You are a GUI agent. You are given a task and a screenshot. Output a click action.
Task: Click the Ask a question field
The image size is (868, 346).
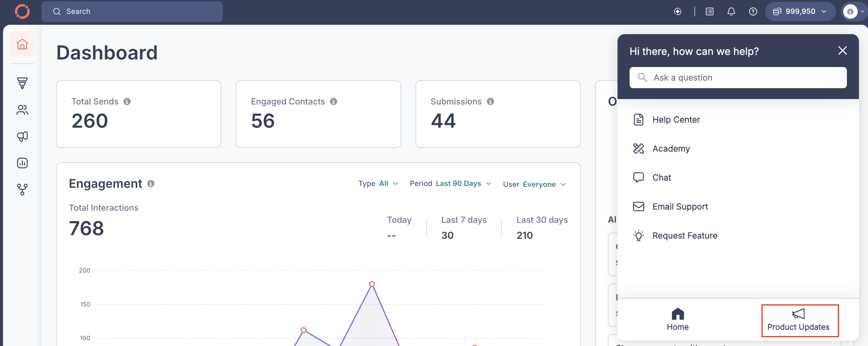click(x=738, y=78)
